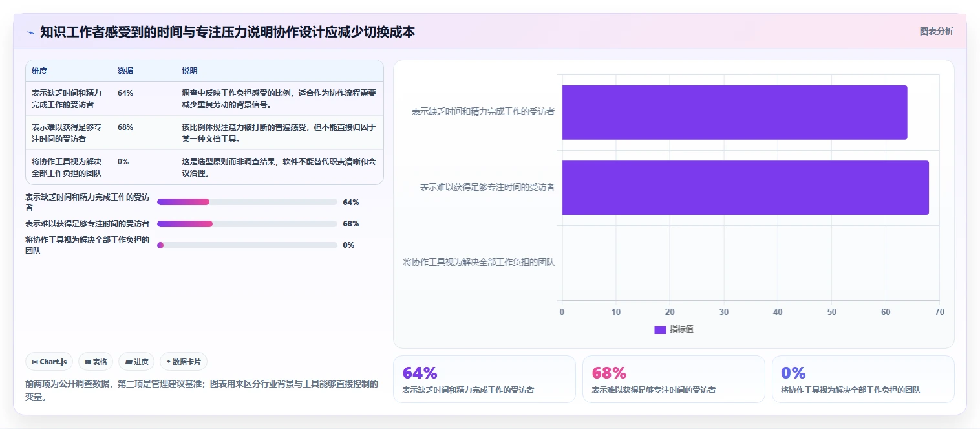Click the x-axis value 70
The height and width of the screenshot is (429, 980).
(x=939, y=312)
